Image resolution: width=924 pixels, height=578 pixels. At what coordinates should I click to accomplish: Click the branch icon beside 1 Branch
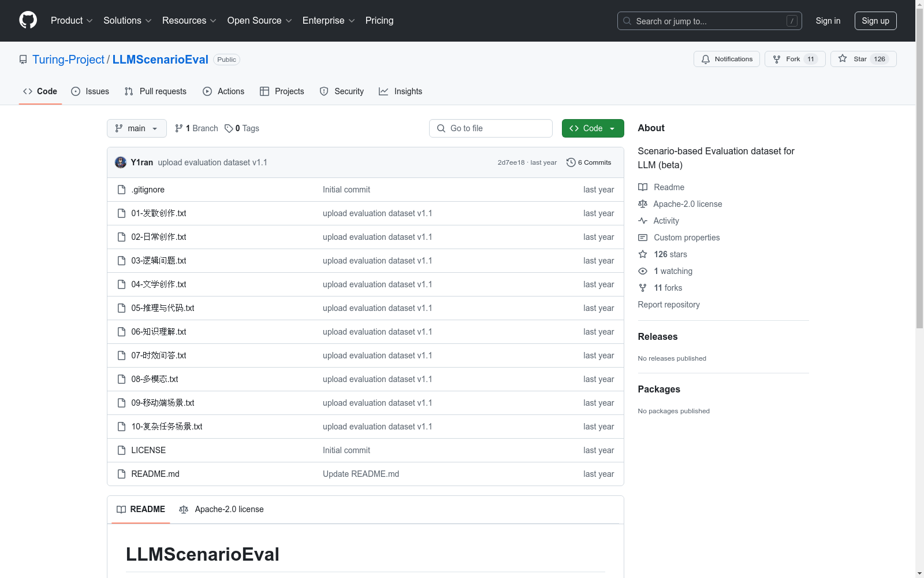[x=179, y=128]
